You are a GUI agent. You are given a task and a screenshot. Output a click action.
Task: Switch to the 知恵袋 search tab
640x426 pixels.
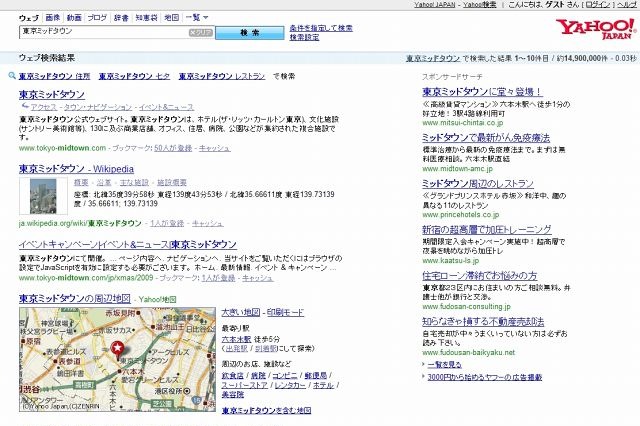(x=147, y=18)
